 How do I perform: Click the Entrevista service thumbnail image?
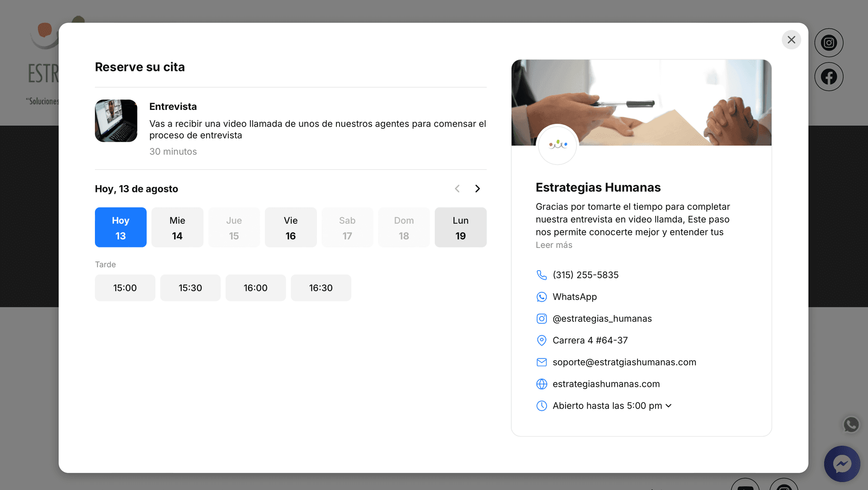tap(116, 121)
